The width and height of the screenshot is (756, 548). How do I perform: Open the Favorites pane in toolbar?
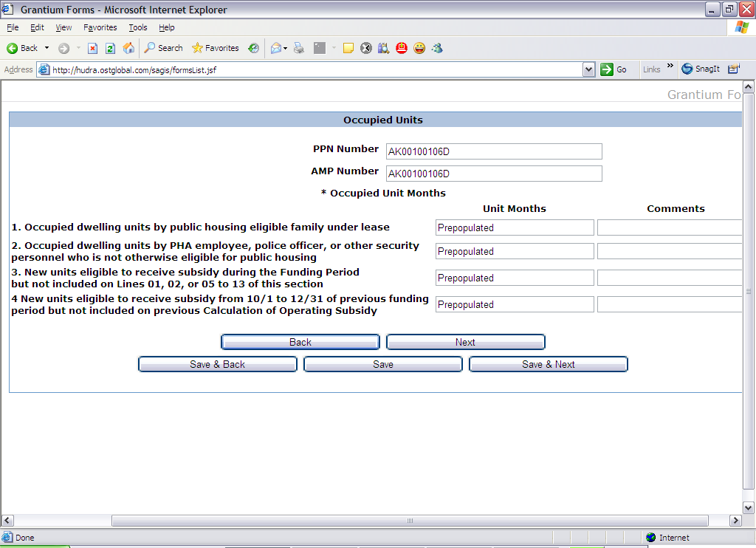tap(216, 48)
